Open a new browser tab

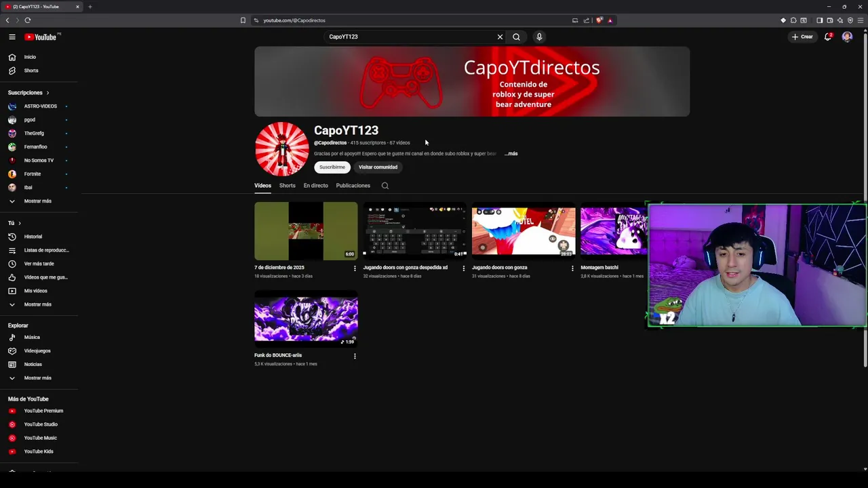pos(90,7)
